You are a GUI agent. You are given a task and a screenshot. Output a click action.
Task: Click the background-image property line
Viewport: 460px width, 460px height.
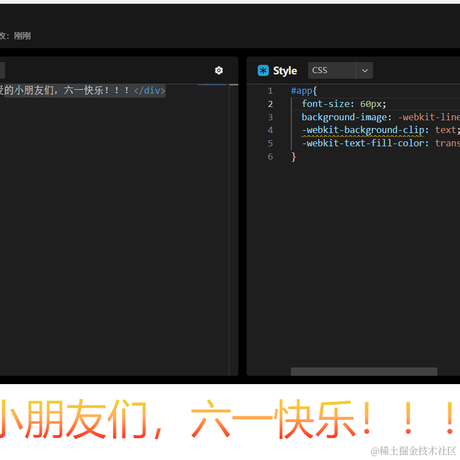[x=380, y=117]
